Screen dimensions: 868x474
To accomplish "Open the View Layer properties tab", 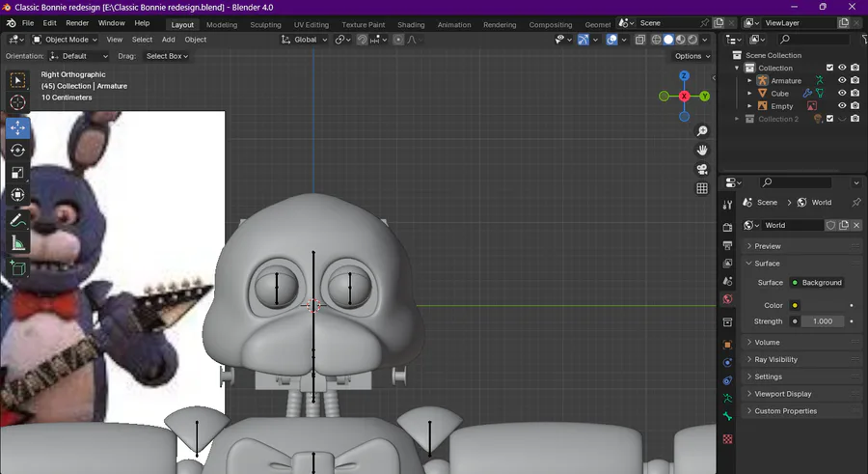I will [x=727, y=263].
